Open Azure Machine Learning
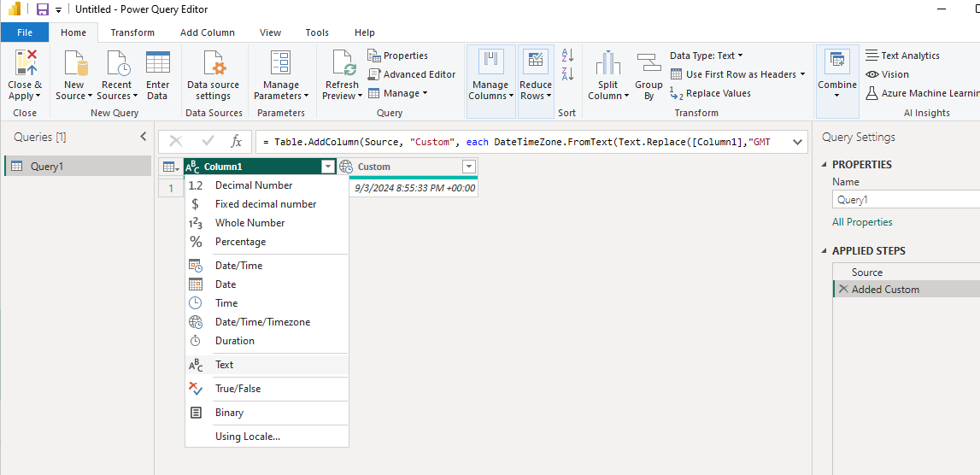980x475 pixels. click(x=923, y=93)
